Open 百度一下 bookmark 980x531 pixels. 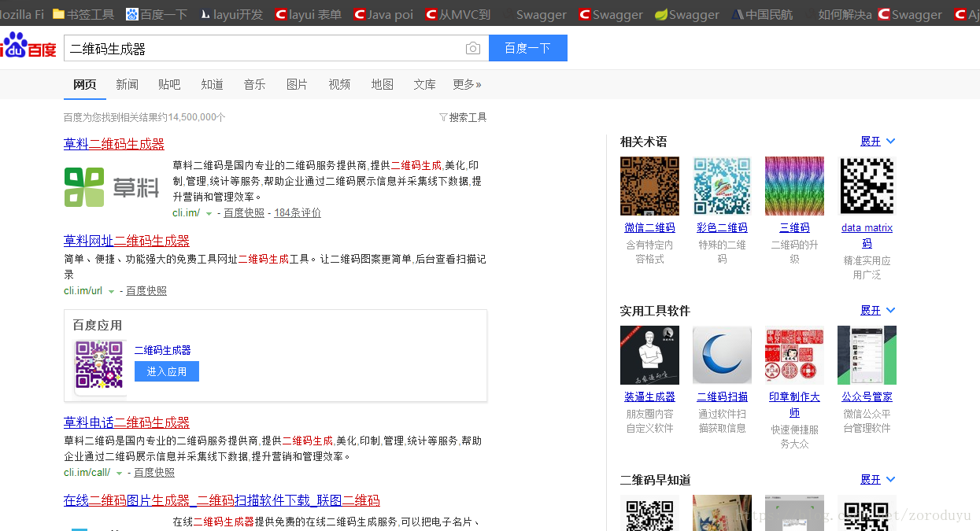[x=156, y=14]
